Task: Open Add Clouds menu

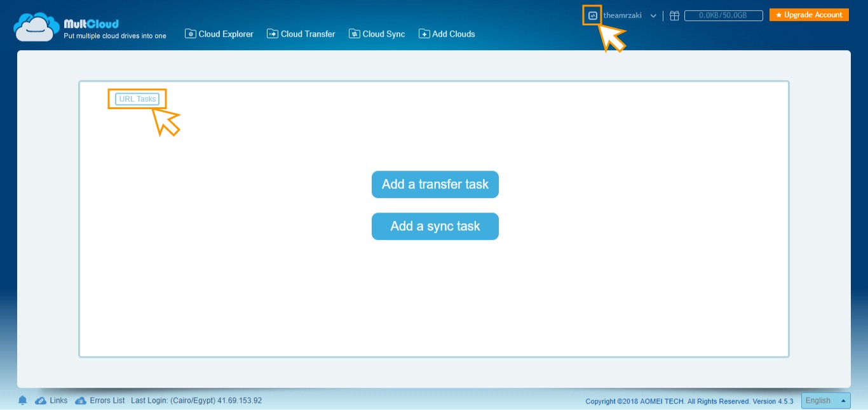Action: click(447, 34)
